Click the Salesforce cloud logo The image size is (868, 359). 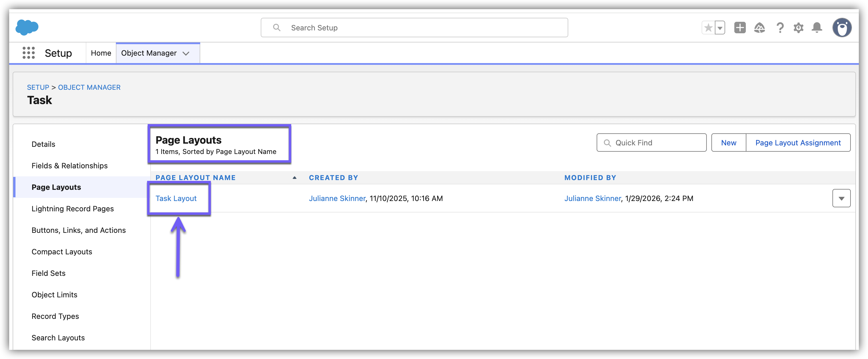27,27
